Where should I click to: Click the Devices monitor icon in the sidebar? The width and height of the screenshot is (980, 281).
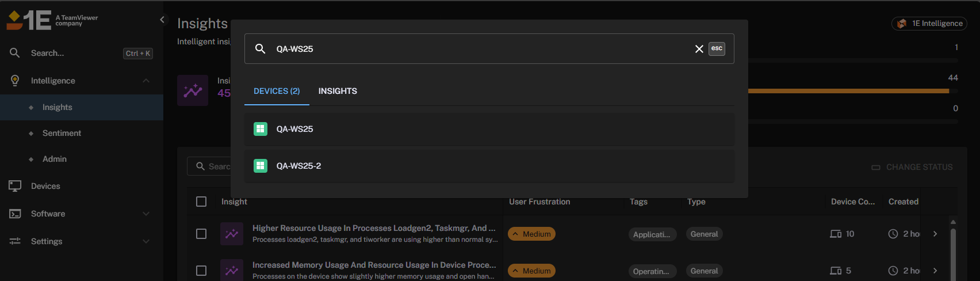[15, 186]
